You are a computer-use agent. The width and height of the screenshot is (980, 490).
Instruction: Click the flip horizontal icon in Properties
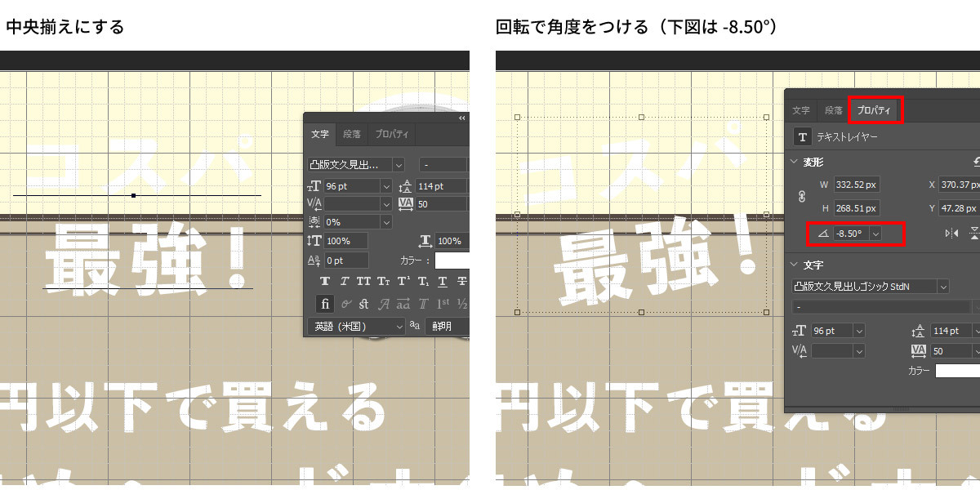point(951,234)
